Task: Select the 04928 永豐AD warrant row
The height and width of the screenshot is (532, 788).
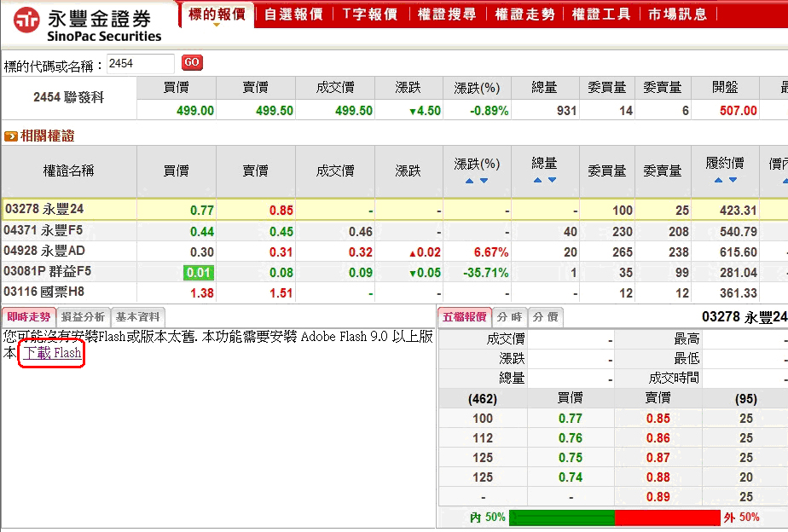Action: pyautogui.click(x=395, y=252)
